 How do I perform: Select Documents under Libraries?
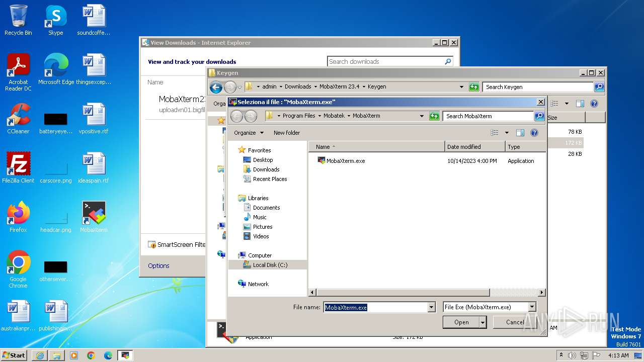[266, 208]
